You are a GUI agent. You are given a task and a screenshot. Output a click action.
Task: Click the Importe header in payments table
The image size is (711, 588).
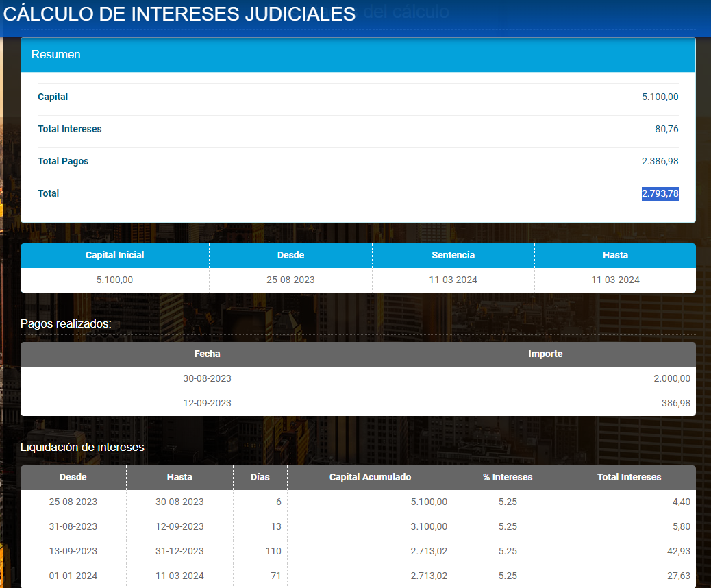(x=545, y=354)
